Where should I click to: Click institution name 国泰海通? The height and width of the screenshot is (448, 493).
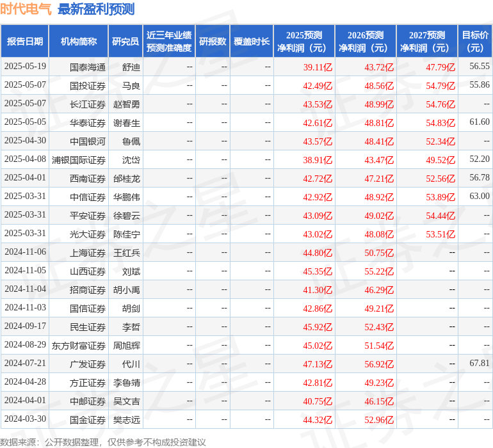88,67
